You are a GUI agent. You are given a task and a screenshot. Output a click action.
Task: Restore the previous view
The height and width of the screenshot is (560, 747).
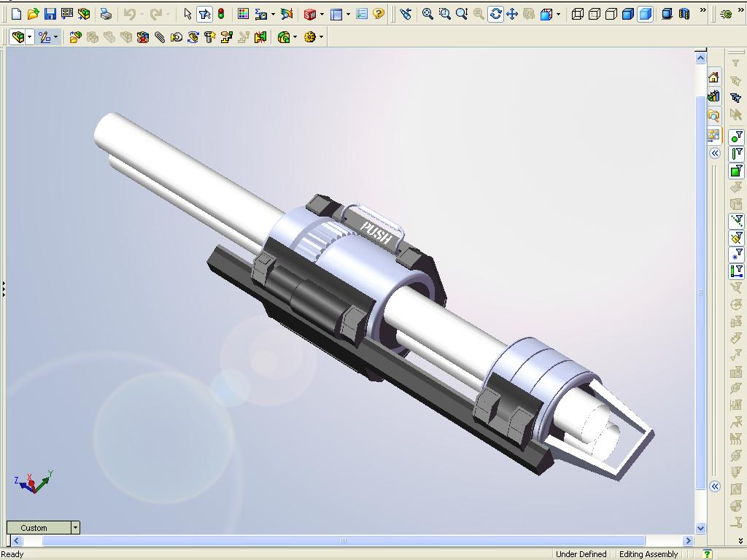[406, 14]
